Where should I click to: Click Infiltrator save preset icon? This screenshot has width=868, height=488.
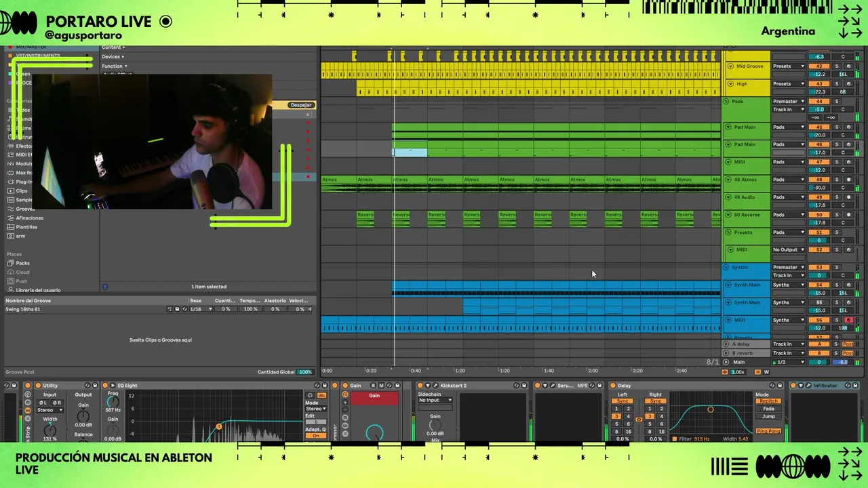855,385
